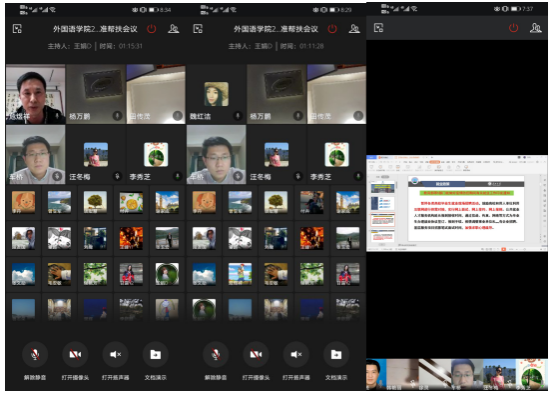
Task: Tap red leave-meeting icon in the 01:15:31 meeting
Action: (x=152, y=29)
